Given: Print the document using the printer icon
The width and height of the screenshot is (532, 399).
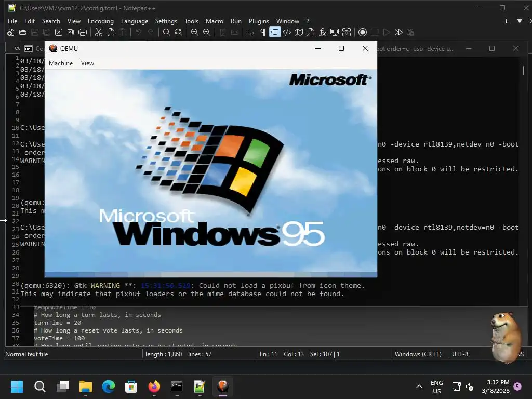Looking at the screenshot, I should [83, 32].
